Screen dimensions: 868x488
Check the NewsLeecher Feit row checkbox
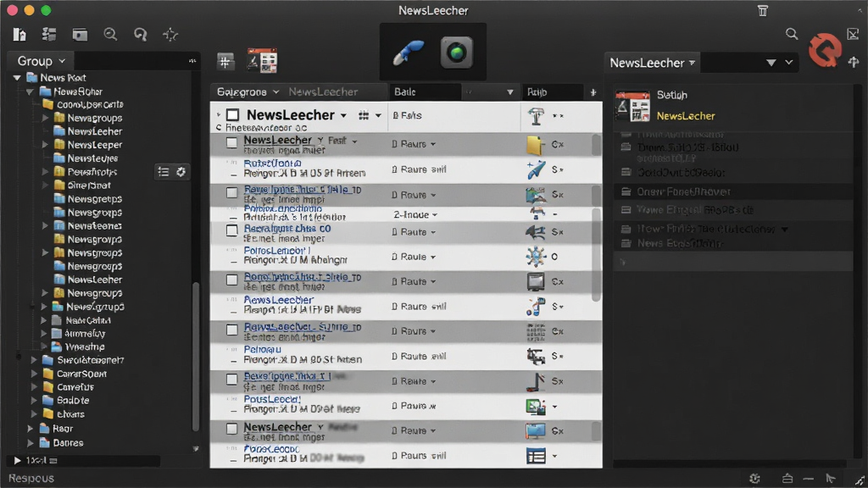(232, 142)
